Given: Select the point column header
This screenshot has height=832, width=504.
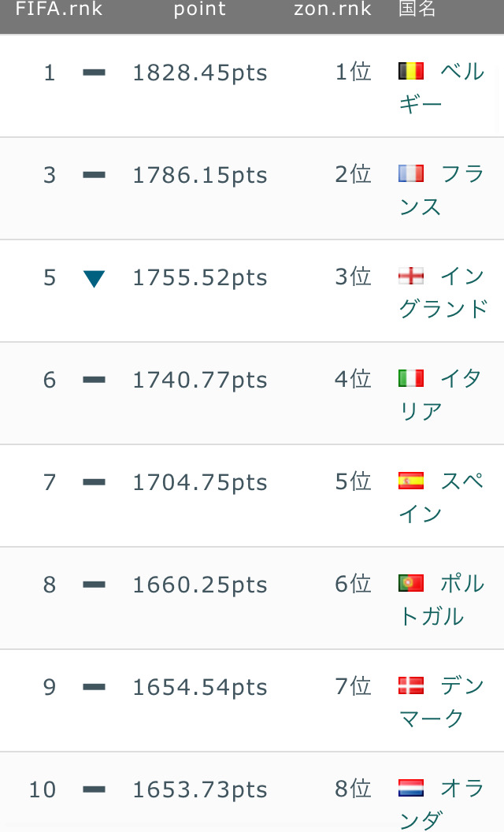Looking at the screenshot, I should tap(200, 9).
